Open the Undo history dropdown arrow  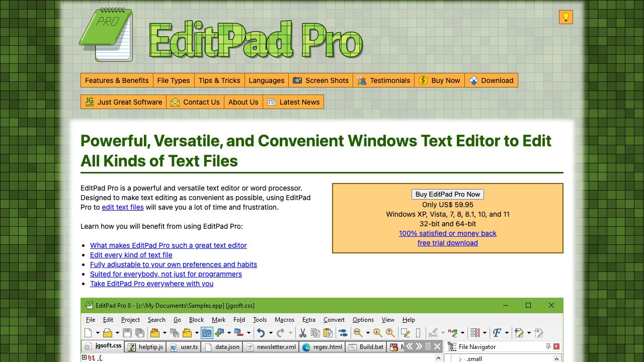271,333
